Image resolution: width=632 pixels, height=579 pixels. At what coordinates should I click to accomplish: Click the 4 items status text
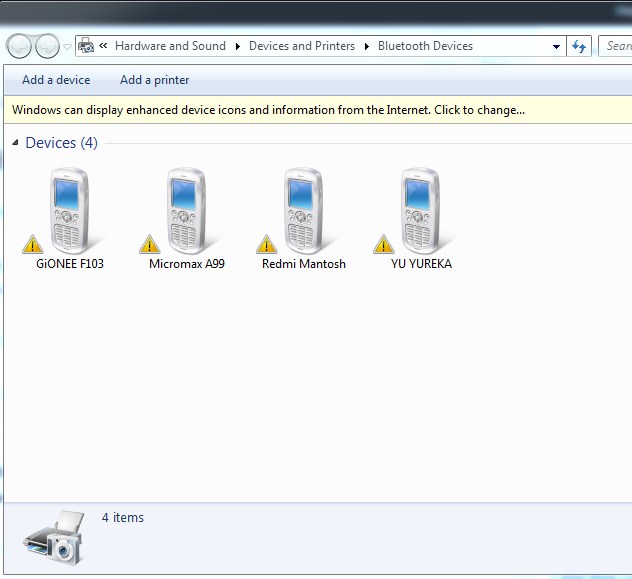[123, 517]
